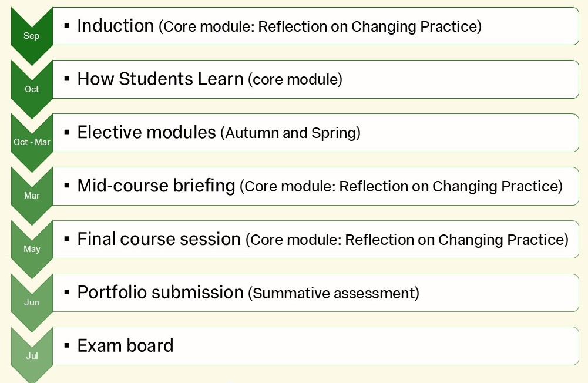Image resolution: width=588 pixels, height=383 pixels.
Task: Click the bullet before Exam board
Action: 67,345
